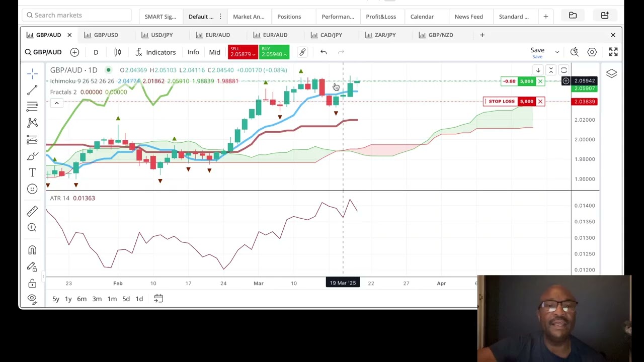Image resolution: width=644 pixels, height=362 pixels.
Task: Open the emoji stickers tool
Action: 32,189
